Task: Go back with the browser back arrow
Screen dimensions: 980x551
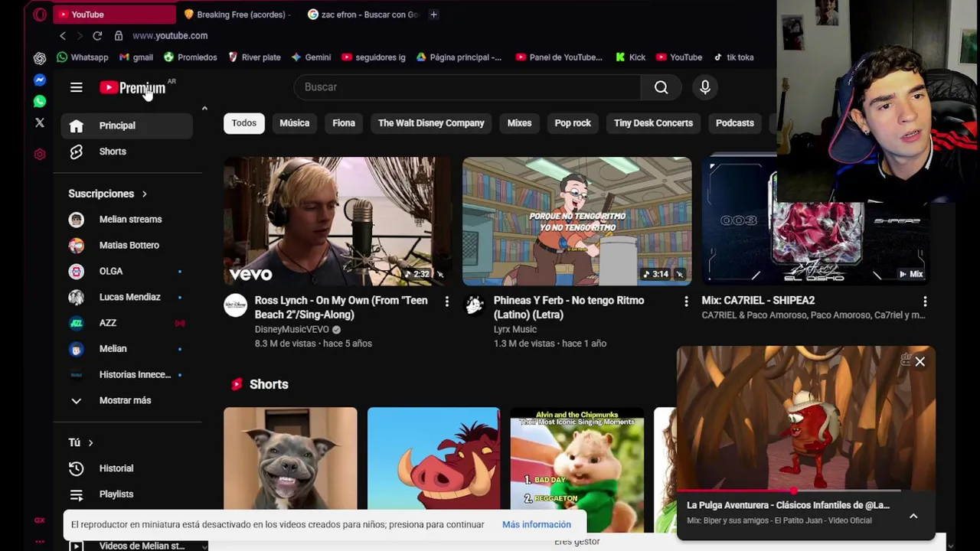Action: [x=63, y=36]
